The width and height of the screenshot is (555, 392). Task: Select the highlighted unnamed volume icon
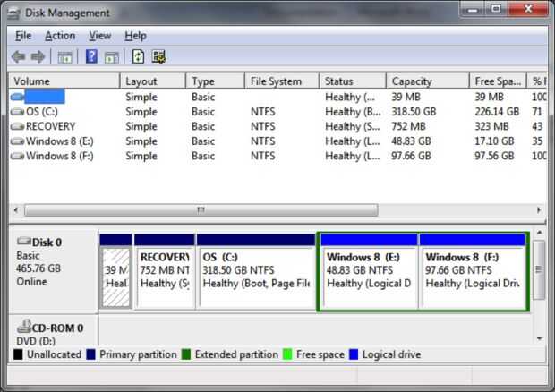tap(17, 97)
